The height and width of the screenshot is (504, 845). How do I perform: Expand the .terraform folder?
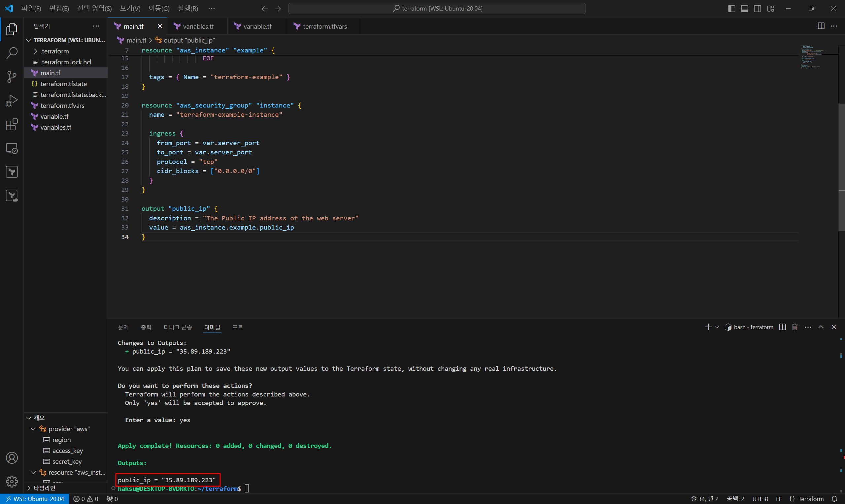click(x=54, y=51)
